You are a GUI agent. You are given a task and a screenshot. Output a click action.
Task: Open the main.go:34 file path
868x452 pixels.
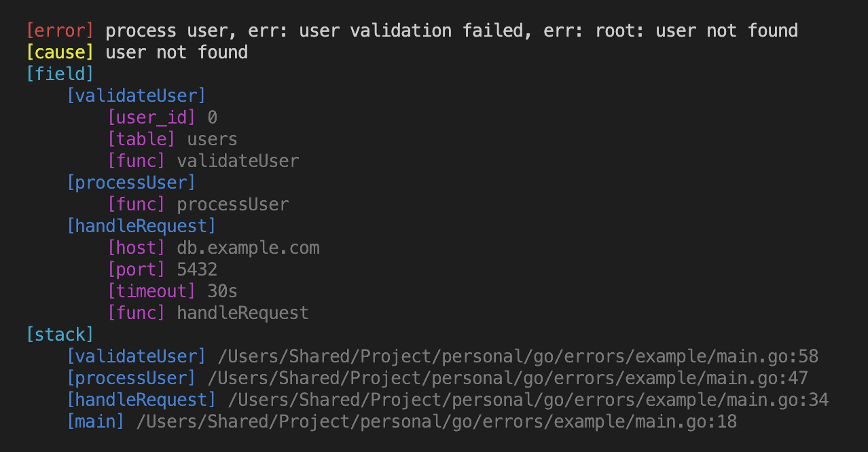point(528,400)
